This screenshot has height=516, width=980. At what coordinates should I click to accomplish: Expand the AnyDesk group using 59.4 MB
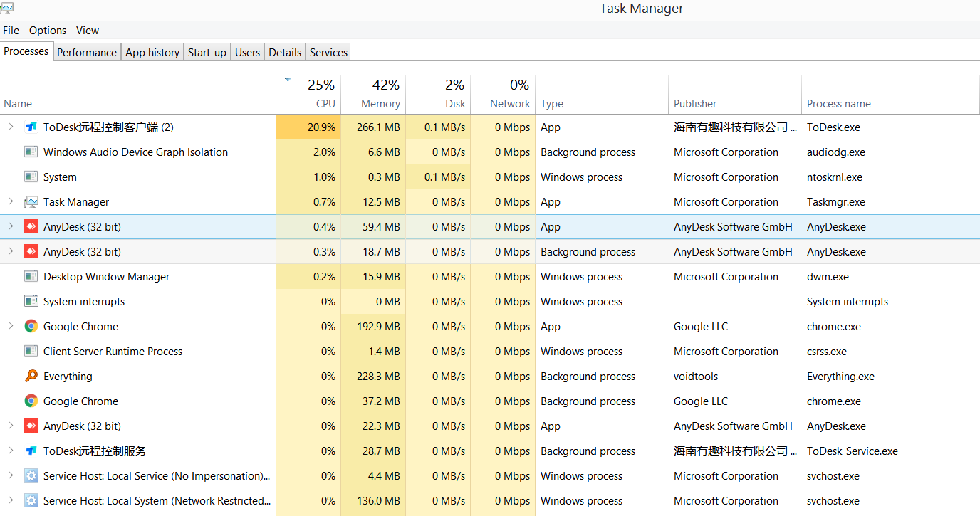[11, 226]
